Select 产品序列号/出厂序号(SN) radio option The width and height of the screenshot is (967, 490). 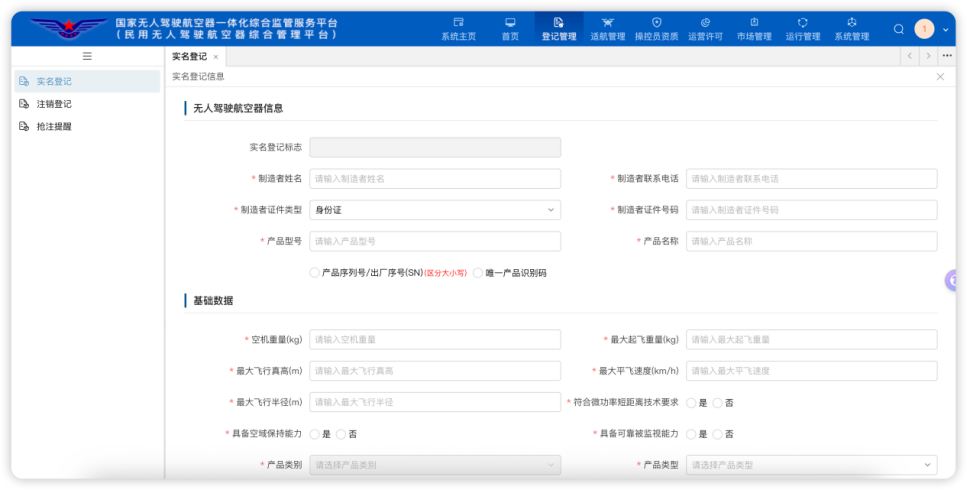315,273
